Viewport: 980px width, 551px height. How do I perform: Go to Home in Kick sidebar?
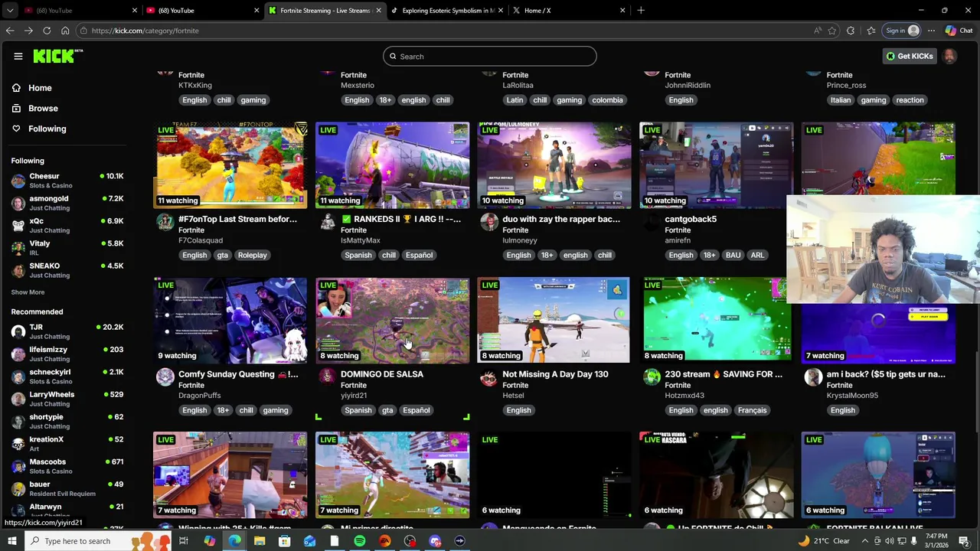point(40,88)
